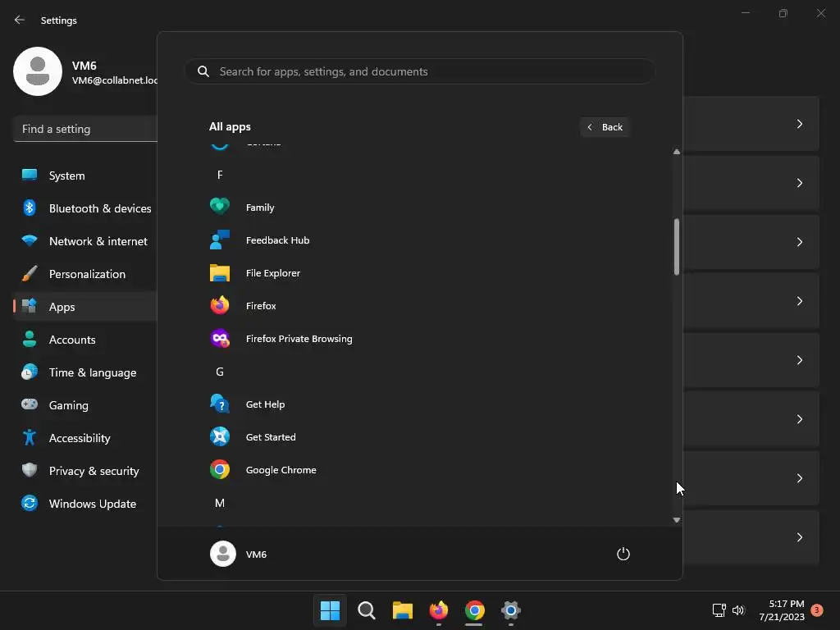Jump using letter F header
The height and width of the screenshot is (630, 840).
[220, 175]
